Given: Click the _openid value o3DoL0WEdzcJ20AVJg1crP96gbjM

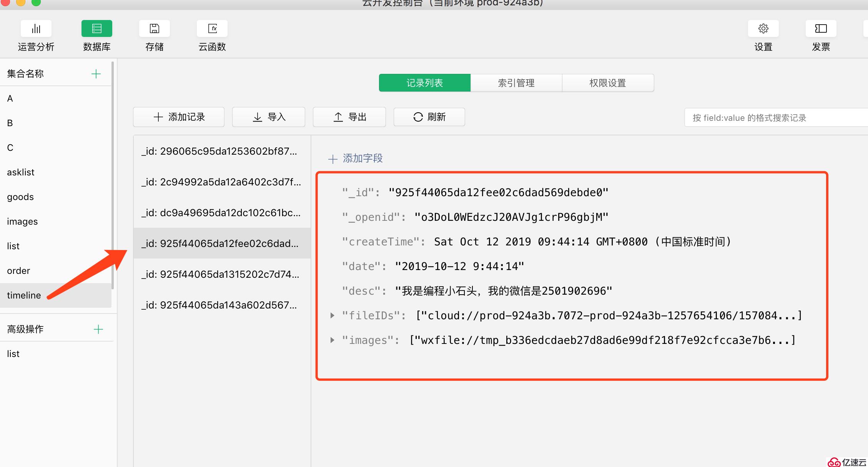Looking at the screenshot, I should [x=512, y=217].
